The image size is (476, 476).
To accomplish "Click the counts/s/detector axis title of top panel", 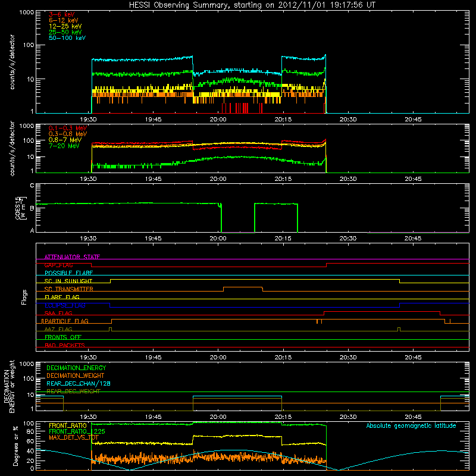I will pyautogui.click(x=12, y=62).
